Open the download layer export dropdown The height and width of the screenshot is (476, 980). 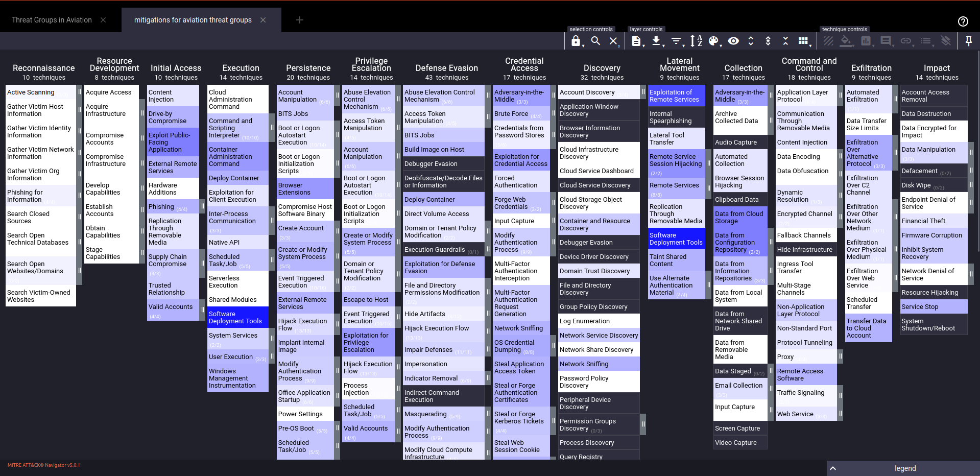[x=656, y=41]
